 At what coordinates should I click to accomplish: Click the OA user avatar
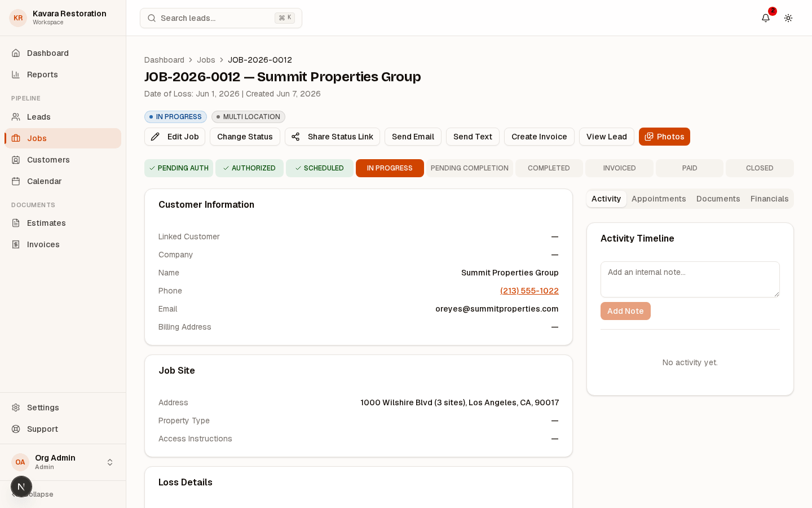click(x=20, y=462)
